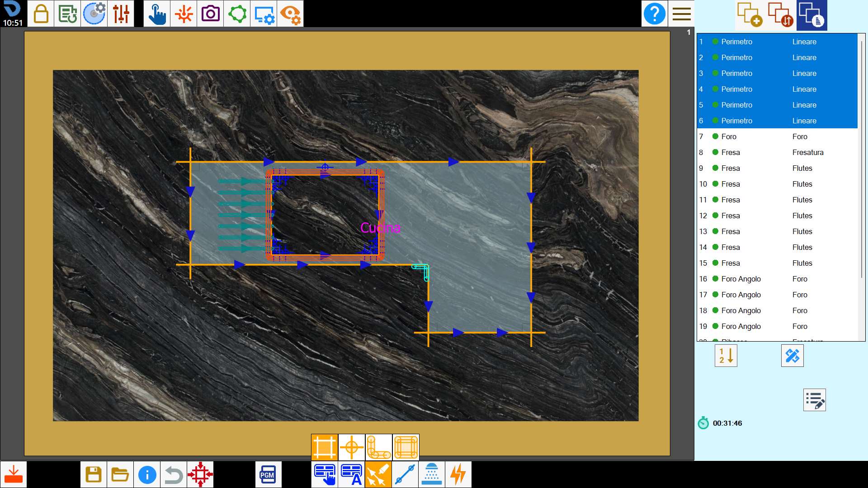The width and height of the screenshot is (868, 488).
Task: Click the padlock lock icon
Action: point(41,14)
